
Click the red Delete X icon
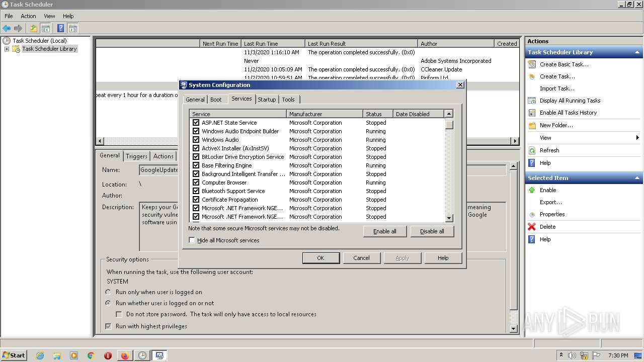tap(532, 227)
